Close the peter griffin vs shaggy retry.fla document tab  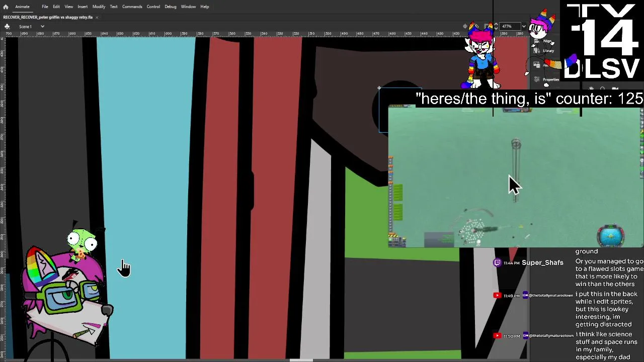[x=97, y=17]
